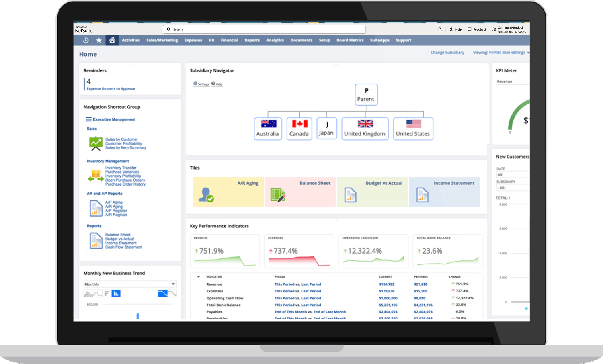This screenshot has height=364, width=603.
Task: Open the New Customers Subsidiary dropdown
Action: pyautogui.click(x=513, y=188)
